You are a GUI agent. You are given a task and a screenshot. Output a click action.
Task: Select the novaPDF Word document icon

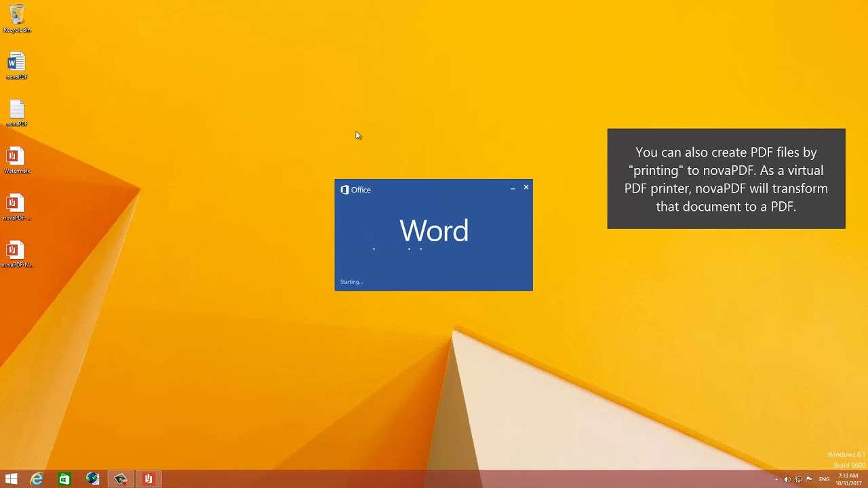[17, 63]
